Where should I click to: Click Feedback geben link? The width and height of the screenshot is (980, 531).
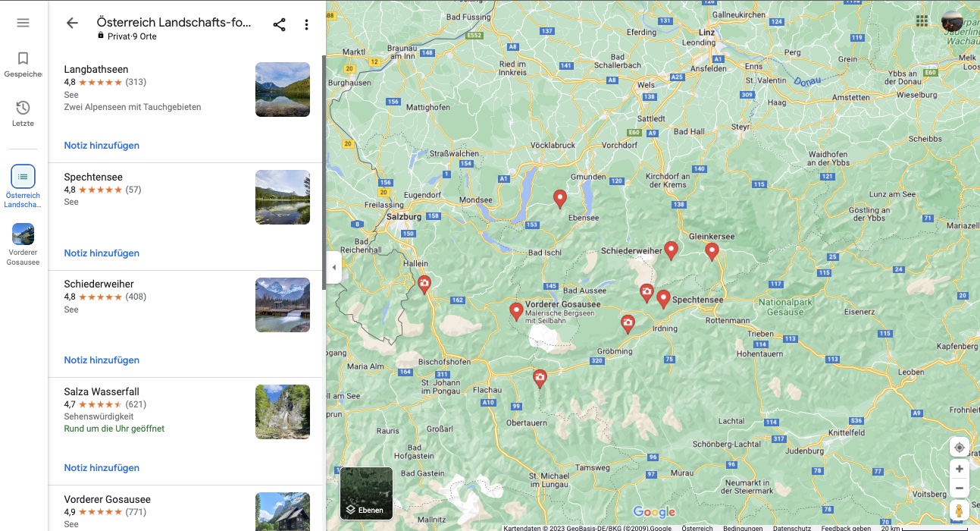click(x=846, y=528)
